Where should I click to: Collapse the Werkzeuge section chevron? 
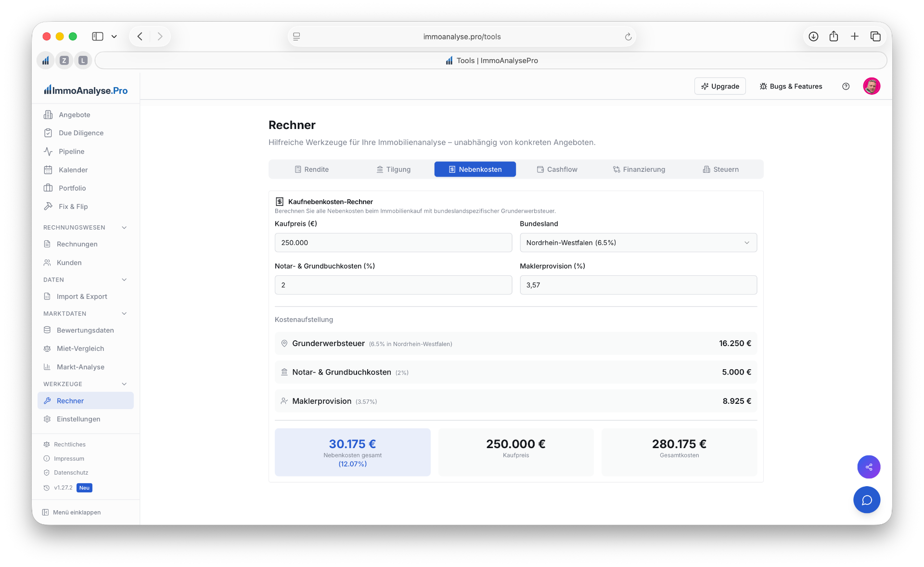point(124,384)
